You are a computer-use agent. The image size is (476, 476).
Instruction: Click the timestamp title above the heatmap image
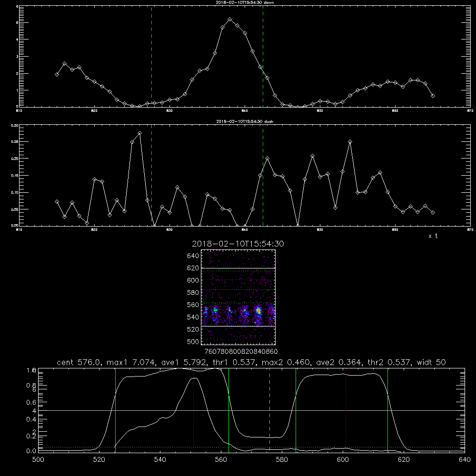238,244
